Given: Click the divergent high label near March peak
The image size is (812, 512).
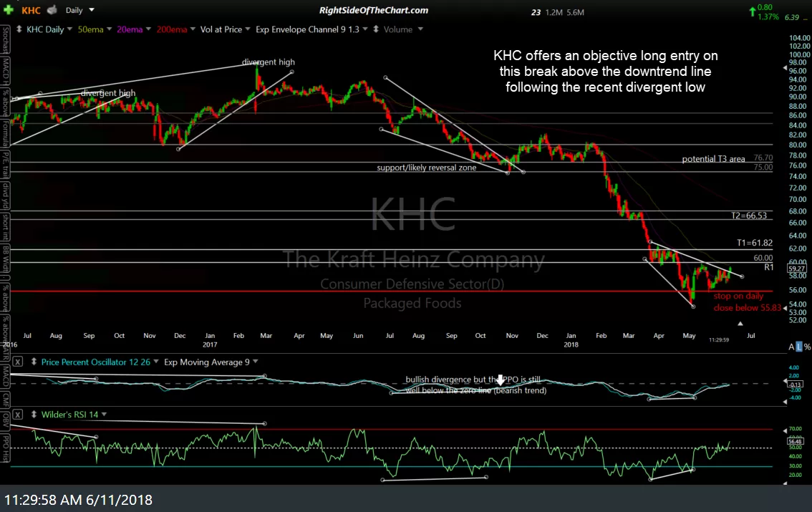Looking at the screenshot, I should click(x=269, y=62).
